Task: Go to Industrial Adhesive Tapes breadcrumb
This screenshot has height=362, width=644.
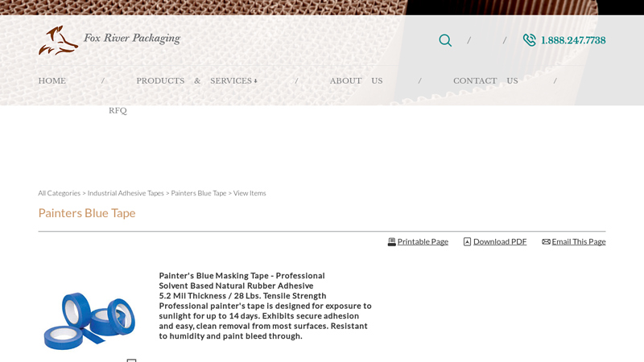Action: coord(126,193)
